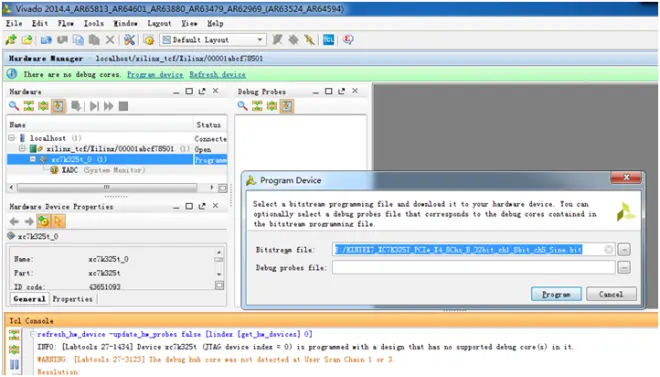Click Collapse All icon in Debug Probes panel

(257, 106)
